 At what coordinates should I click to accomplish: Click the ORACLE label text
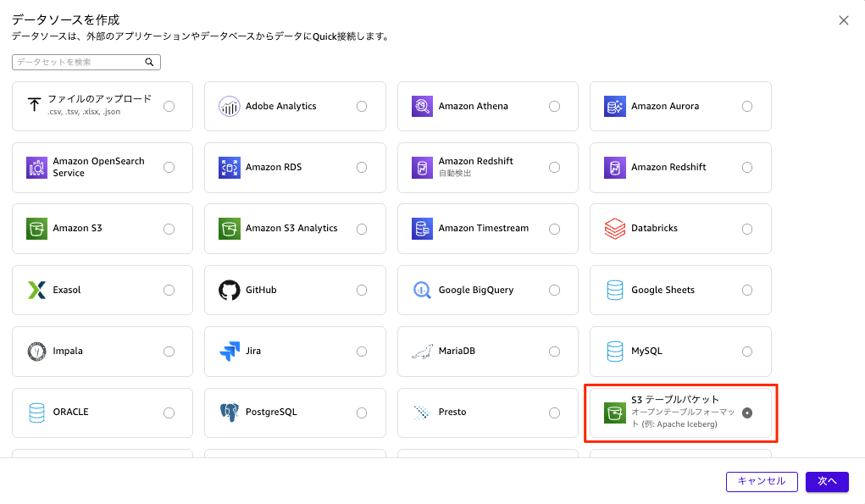pos(70,412)
